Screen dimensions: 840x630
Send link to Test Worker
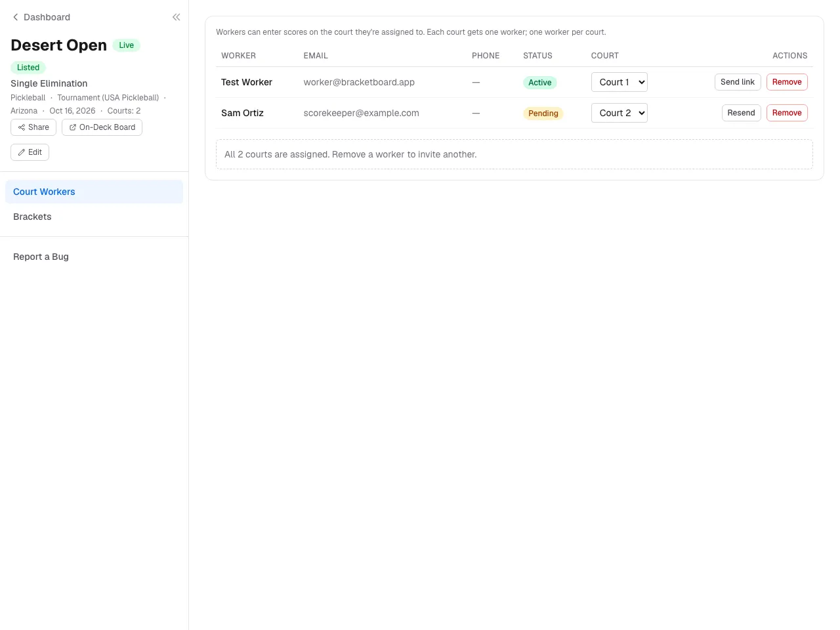[738, 82]
